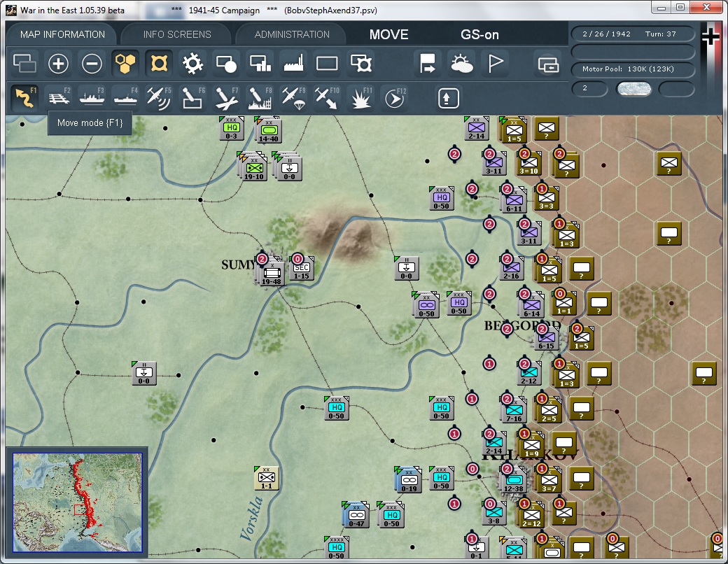The width and height of the screenshot is (728, 564).
Task: Toggle the plain rectangle overlay icon
Action: click(327, 64)
